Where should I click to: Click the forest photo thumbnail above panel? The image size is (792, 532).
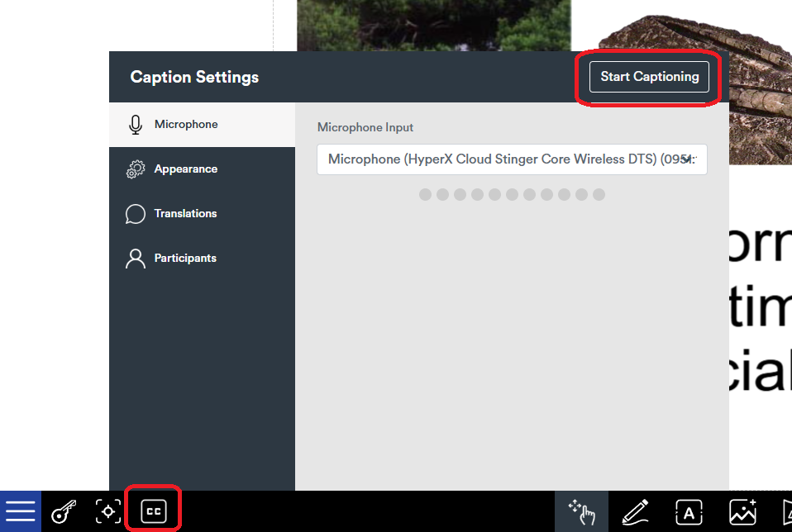[x=433, y=25]
